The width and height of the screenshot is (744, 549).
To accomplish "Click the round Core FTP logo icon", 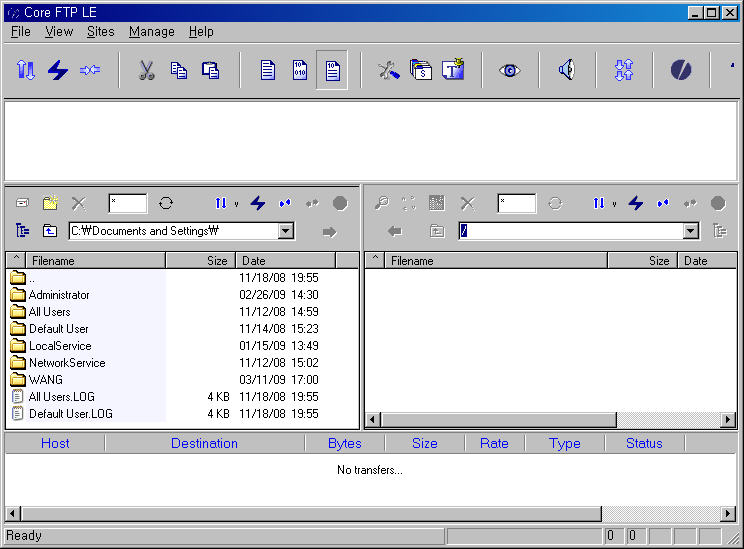I will click(681, 70).
